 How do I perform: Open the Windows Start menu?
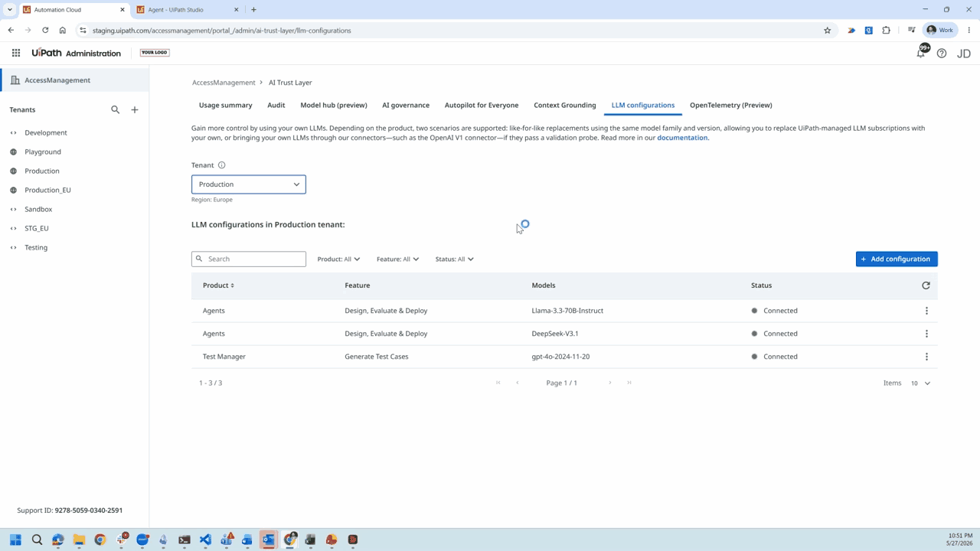(x=15, y=540)
